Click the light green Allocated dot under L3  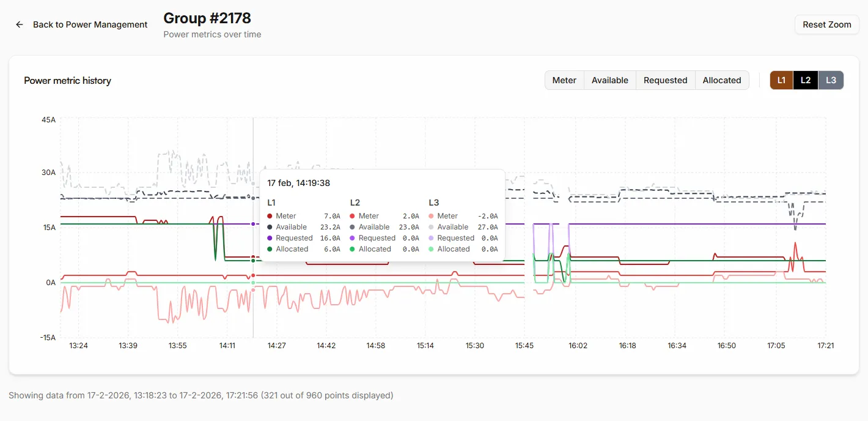432,249
